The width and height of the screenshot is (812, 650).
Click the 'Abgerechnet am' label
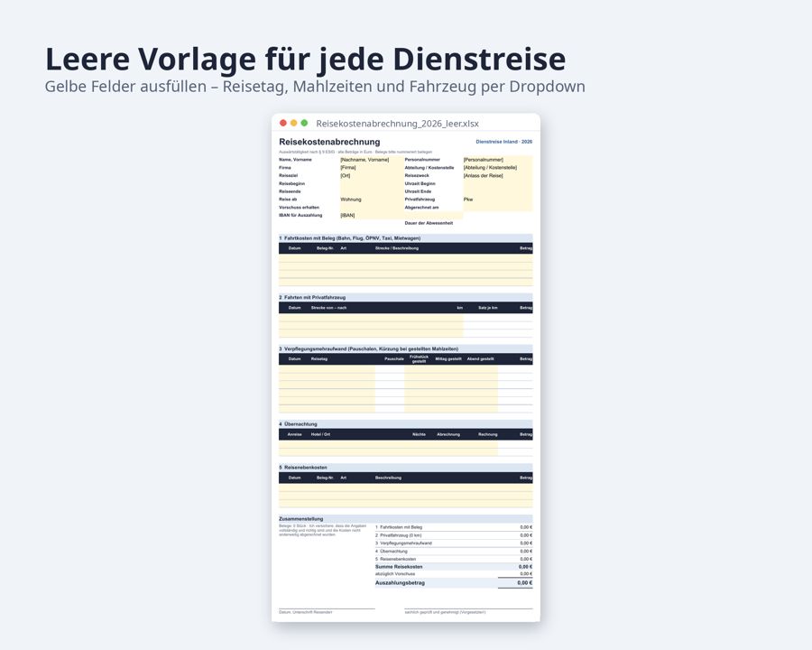pyautogui.click(x=421, y=208)
